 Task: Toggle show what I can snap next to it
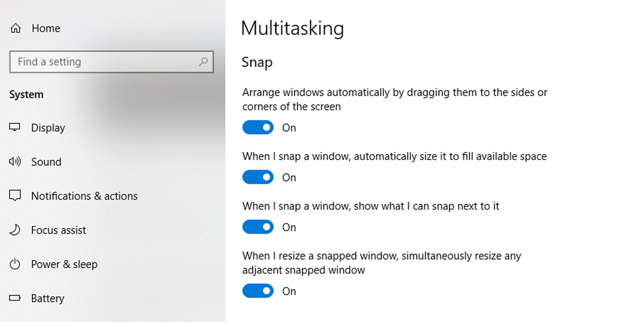point(258,227)
